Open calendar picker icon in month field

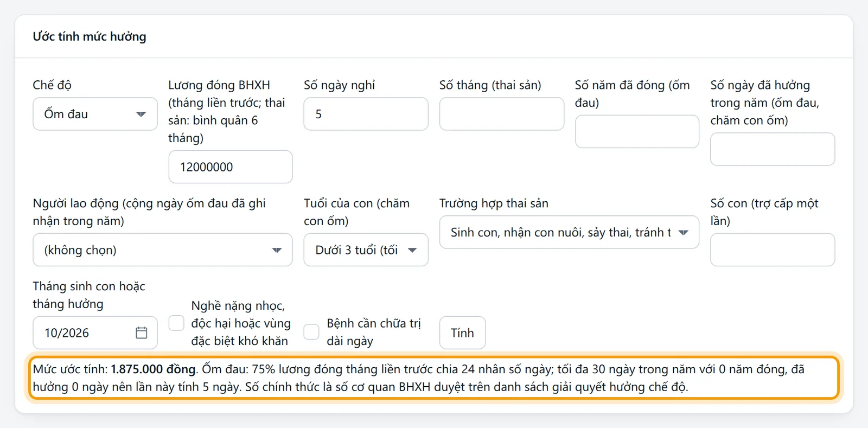[142, 333]
